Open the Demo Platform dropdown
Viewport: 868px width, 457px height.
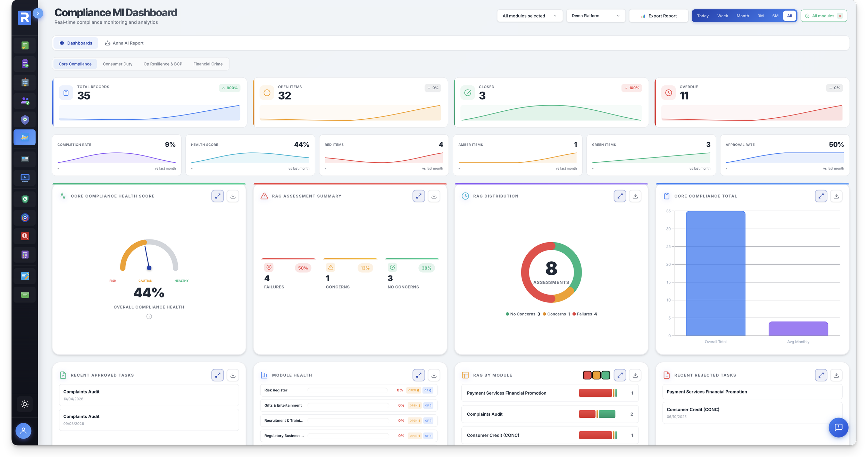click(x=595, y=16)
